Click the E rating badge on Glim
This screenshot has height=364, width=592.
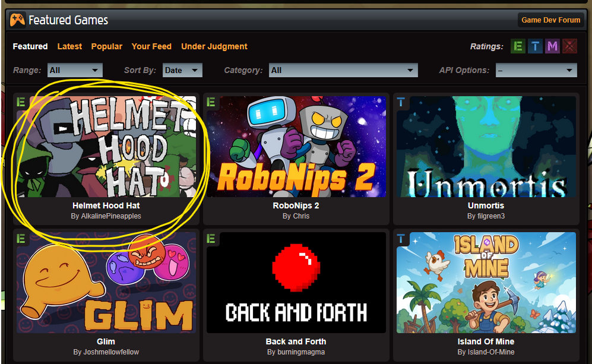coord(21,238)
